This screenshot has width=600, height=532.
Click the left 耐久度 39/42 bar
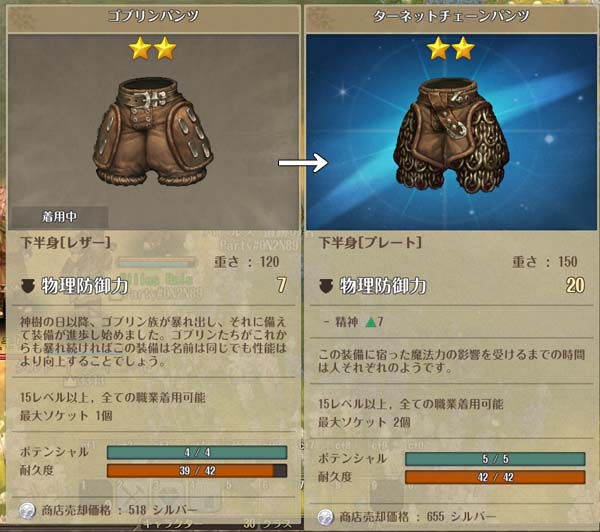pos(197,471)
